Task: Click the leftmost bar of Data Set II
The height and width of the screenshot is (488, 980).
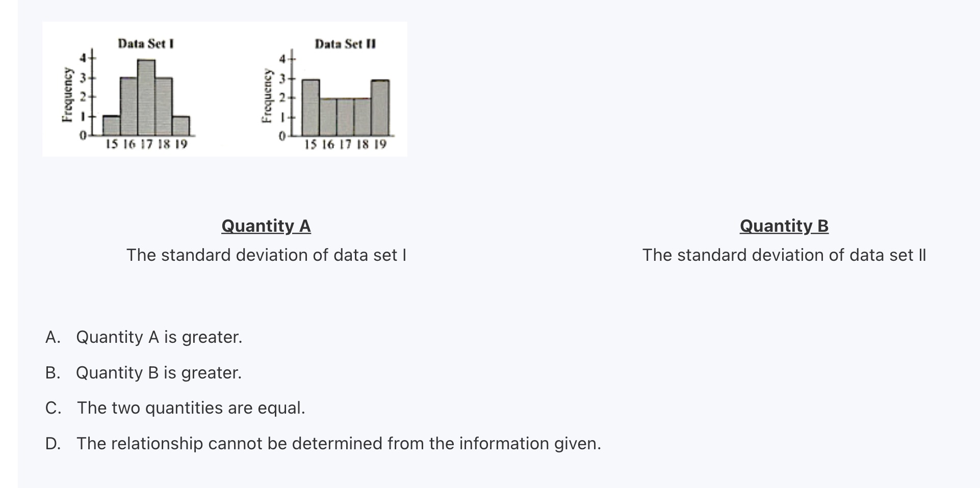Action: point(311,107)
